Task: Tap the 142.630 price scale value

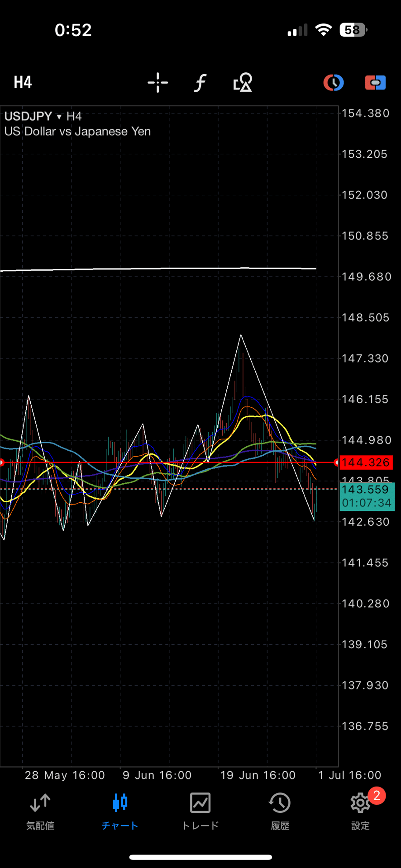Action: coord(366,522)
